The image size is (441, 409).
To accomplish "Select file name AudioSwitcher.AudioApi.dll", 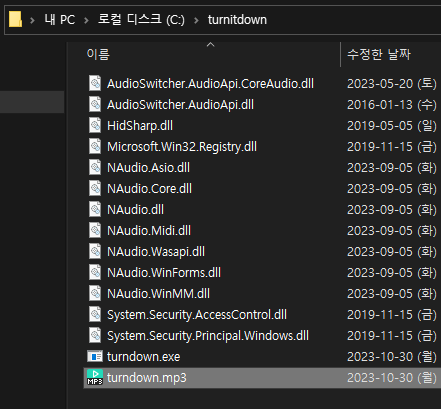I will [x=180, y=105].
